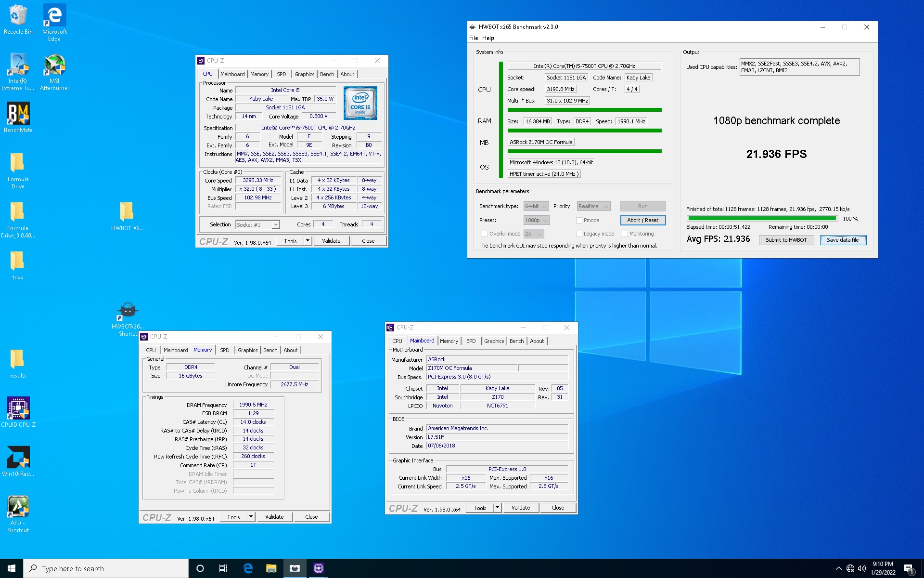Open the Help menu in HWBOT x265
The image size is (924, 578).
[488, 38]
